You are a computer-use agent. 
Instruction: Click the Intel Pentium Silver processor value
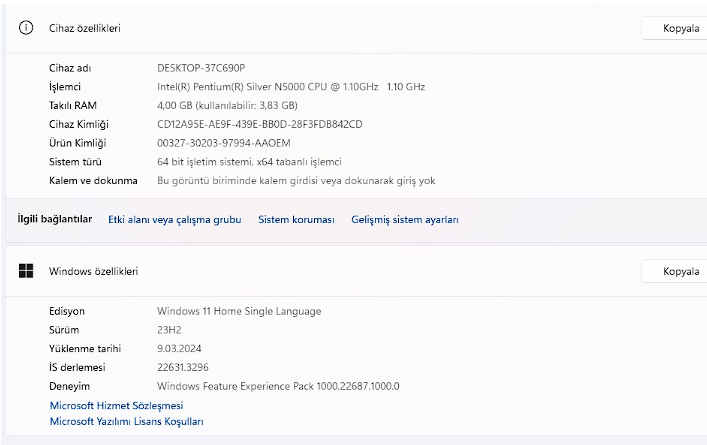tap(291, 87)
